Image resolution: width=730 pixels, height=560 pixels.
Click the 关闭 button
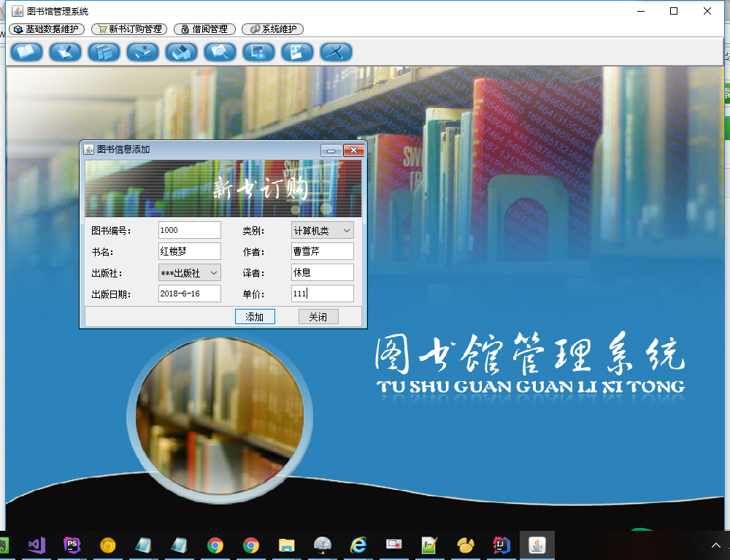[318, 317]
